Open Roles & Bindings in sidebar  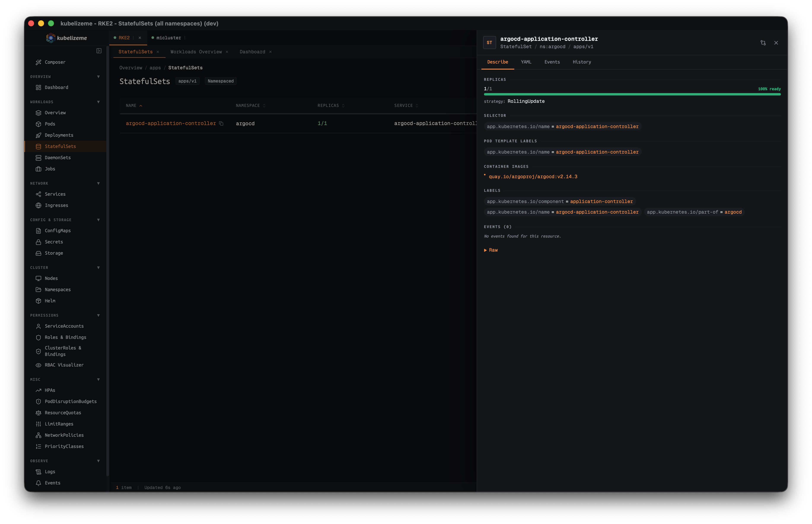(65, 337)
